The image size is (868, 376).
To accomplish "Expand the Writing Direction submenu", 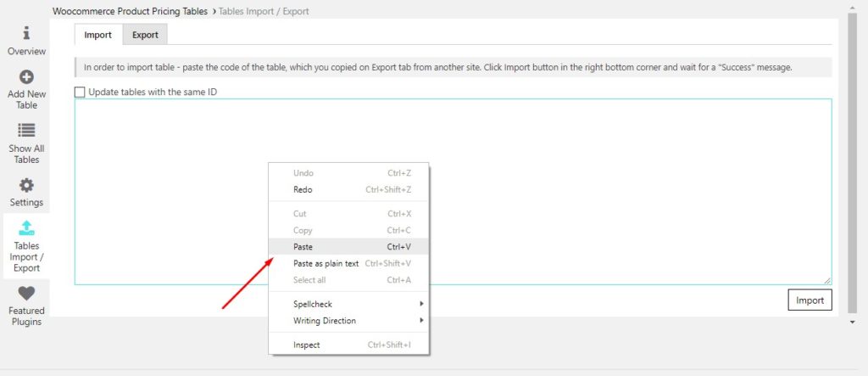I will (348, 321).
